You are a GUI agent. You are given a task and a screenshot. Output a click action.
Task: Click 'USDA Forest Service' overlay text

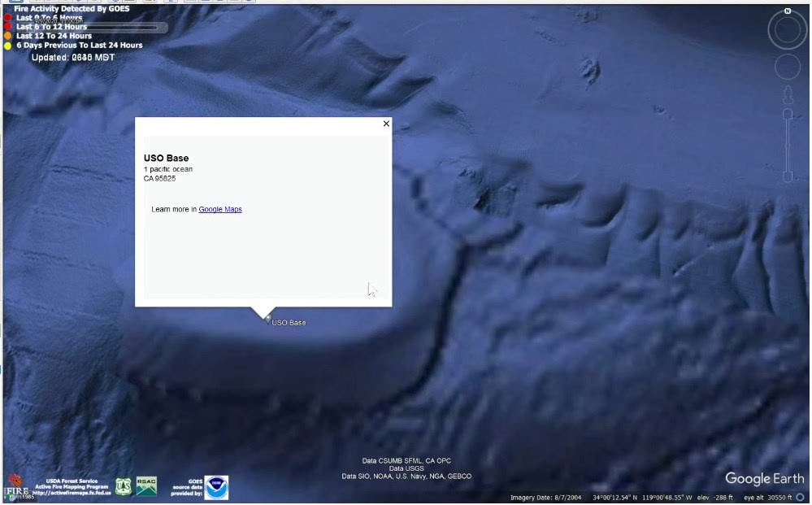pyautogui.click(x=72, y=481)
